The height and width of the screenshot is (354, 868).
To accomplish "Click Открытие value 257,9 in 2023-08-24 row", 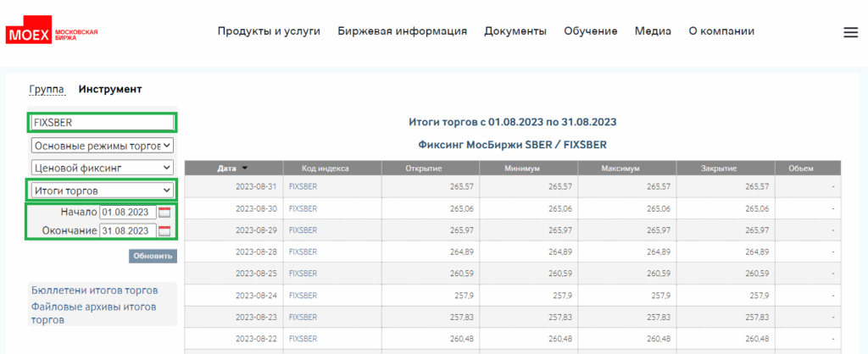I will pyautogui.click(x=465, y=296).
